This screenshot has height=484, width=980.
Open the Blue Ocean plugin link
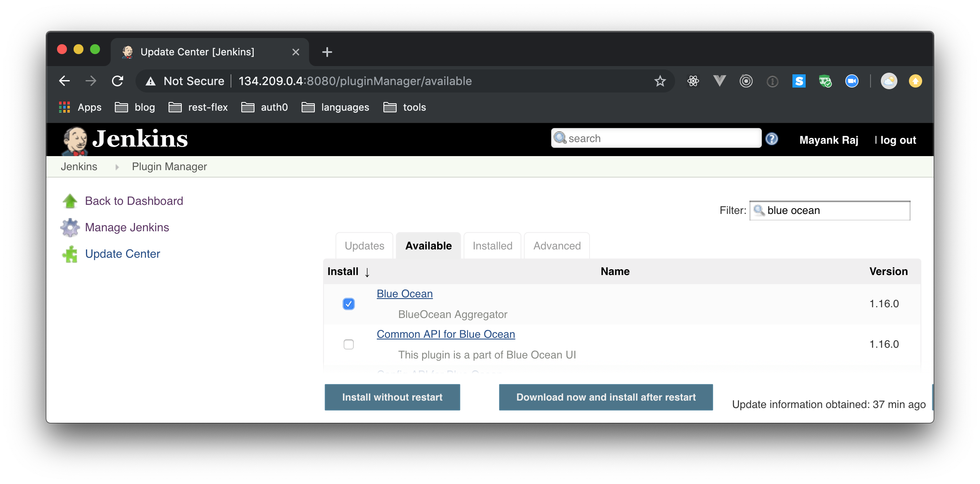(404, 294)
